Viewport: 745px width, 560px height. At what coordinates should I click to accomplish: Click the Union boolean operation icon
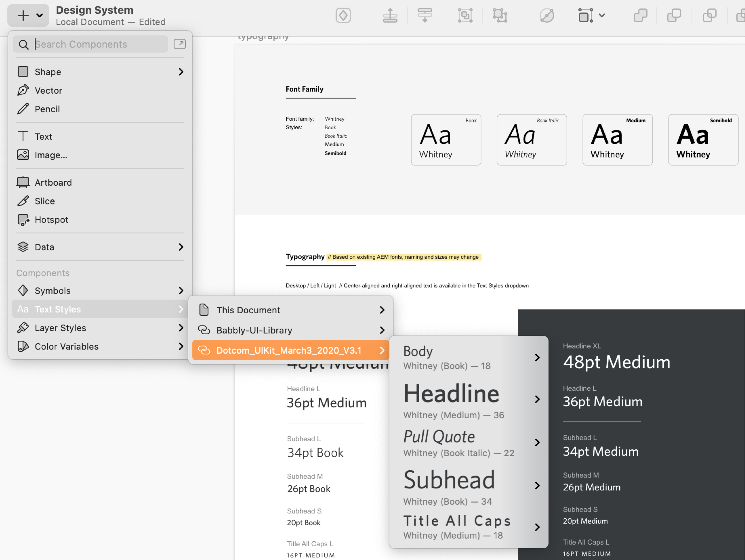coord(640,16)
